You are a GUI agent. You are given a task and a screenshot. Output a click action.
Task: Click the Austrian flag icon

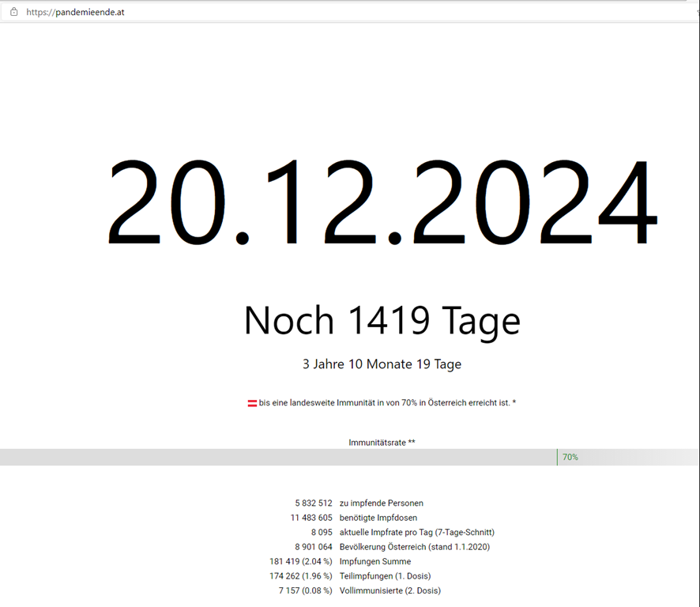point(252,403)
